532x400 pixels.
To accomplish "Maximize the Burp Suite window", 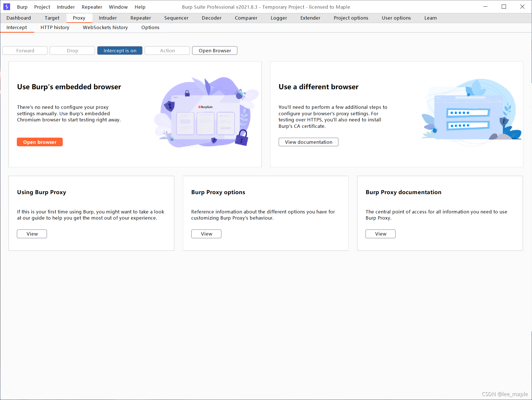I will [x=504, y=7].
